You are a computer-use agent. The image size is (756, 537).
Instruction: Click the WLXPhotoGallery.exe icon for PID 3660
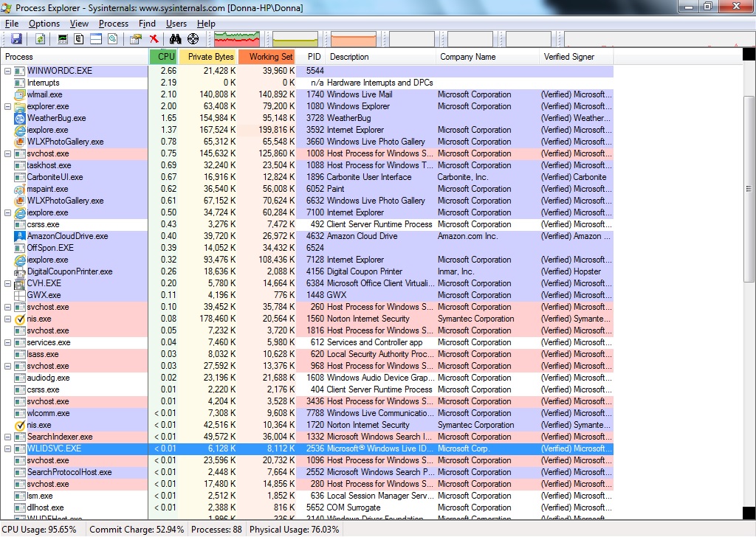(20, 142)
